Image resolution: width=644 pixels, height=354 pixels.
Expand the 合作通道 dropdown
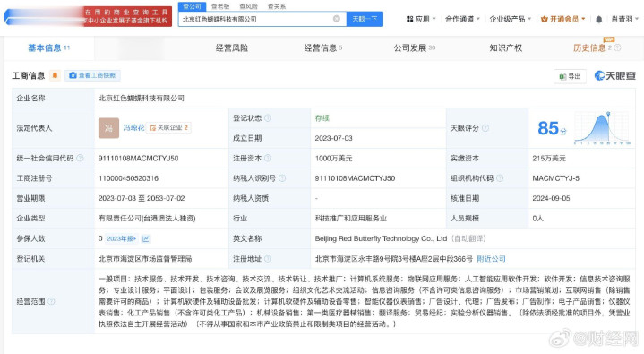[462, 19]
